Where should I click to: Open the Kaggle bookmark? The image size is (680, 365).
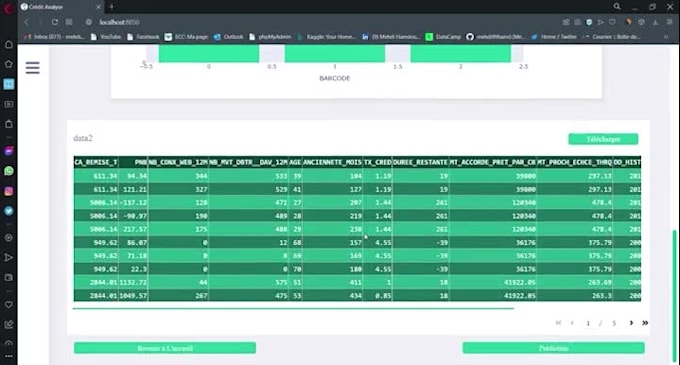click(x=327, y=37)
